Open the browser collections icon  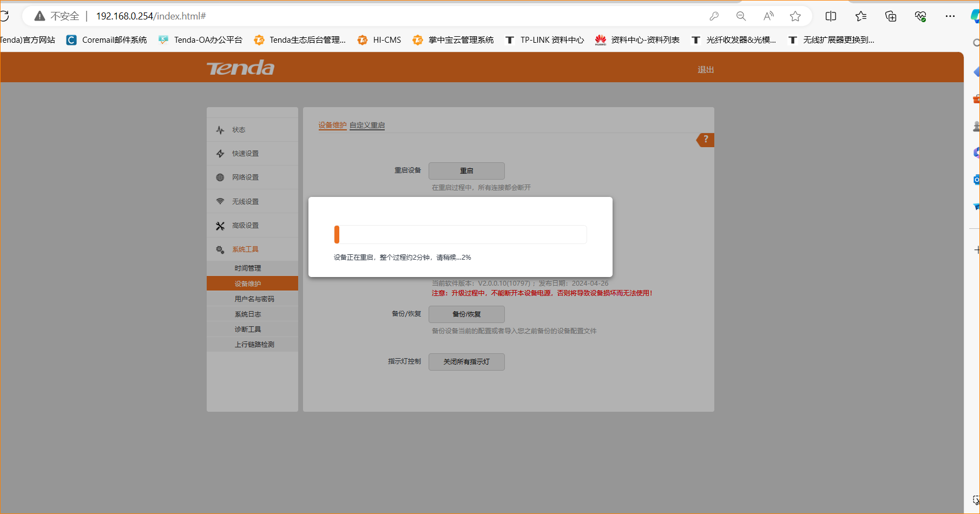[891, 16]
